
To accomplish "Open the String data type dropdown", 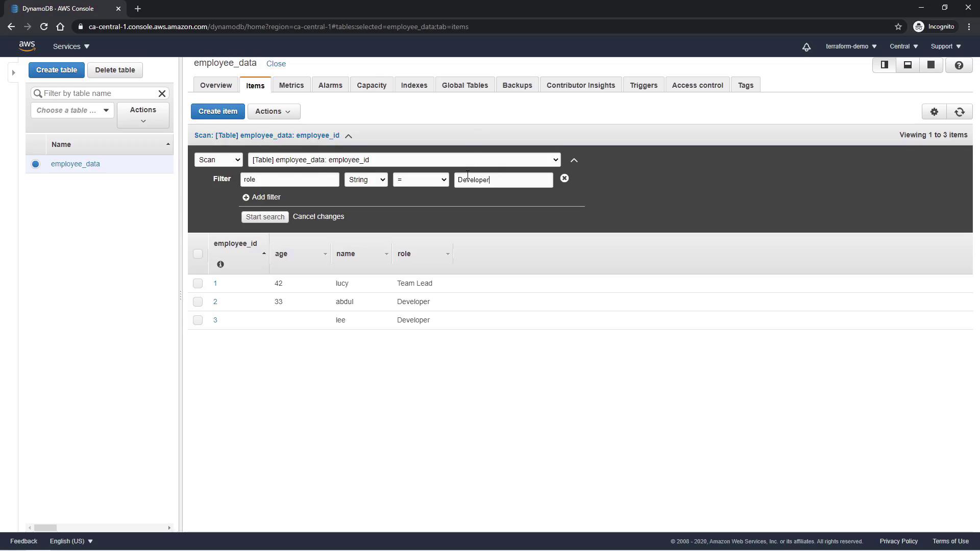I will click(x=366, y=180).
